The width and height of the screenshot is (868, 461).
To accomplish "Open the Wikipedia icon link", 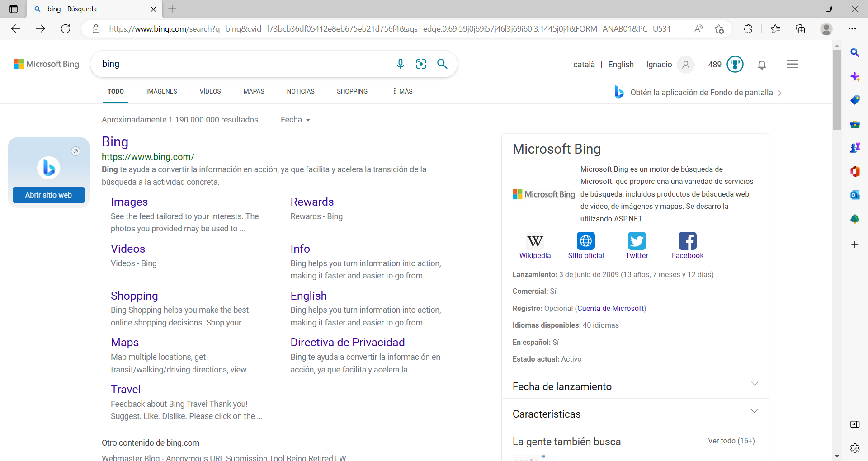I will (535, 241).
